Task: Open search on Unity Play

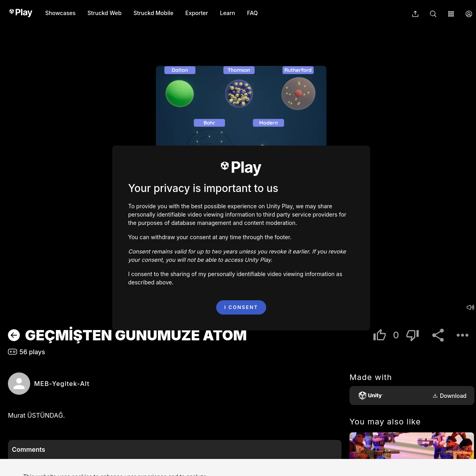Action: click(x=433, y=13)
